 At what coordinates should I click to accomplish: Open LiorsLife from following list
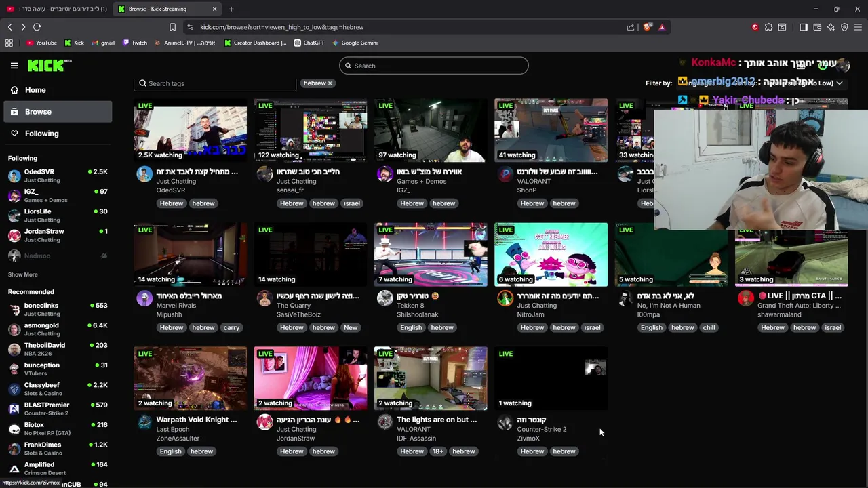click(x=58, y=215)
